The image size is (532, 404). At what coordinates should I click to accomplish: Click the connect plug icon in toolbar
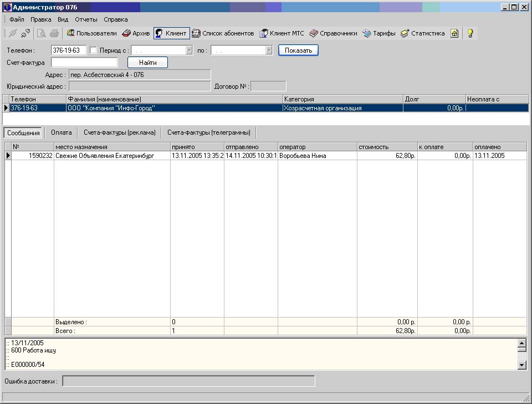point(13,33)
